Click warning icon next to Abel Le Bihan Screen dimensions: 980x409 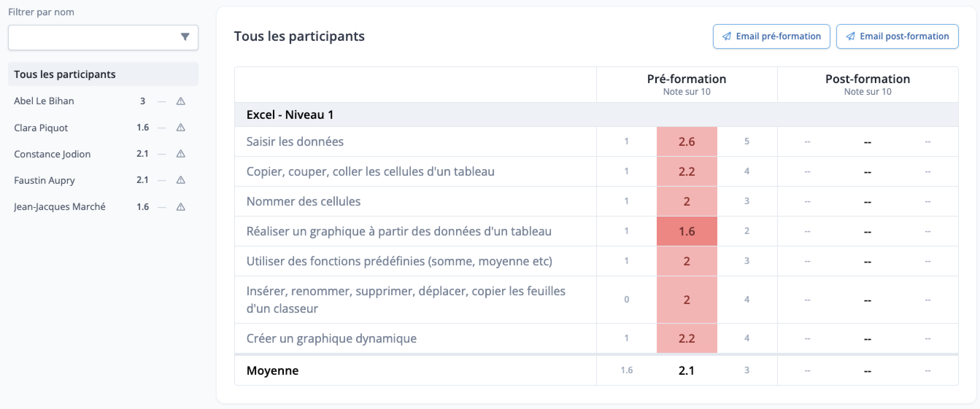click(x=181, y=101)
